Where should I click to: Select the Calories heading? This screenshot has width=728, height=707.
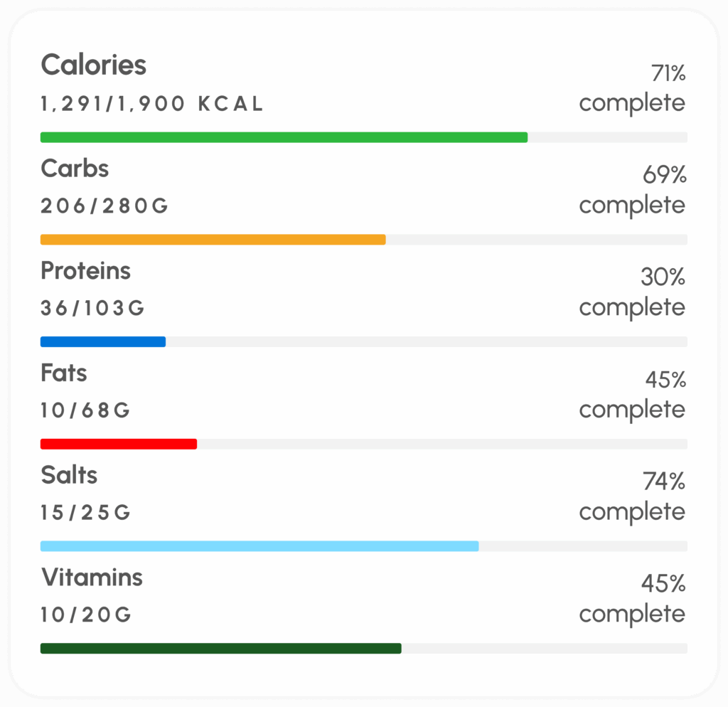[x=94, y=65]
